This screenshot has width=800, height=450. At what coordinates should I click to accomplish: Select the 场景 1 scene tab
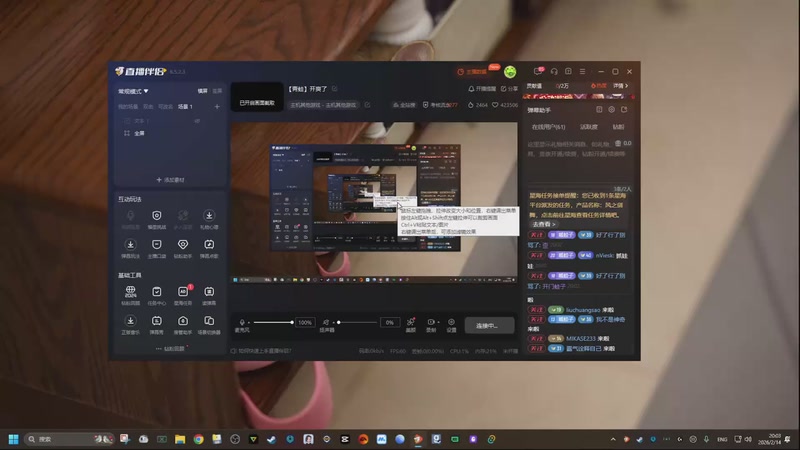tap(185, 107)
